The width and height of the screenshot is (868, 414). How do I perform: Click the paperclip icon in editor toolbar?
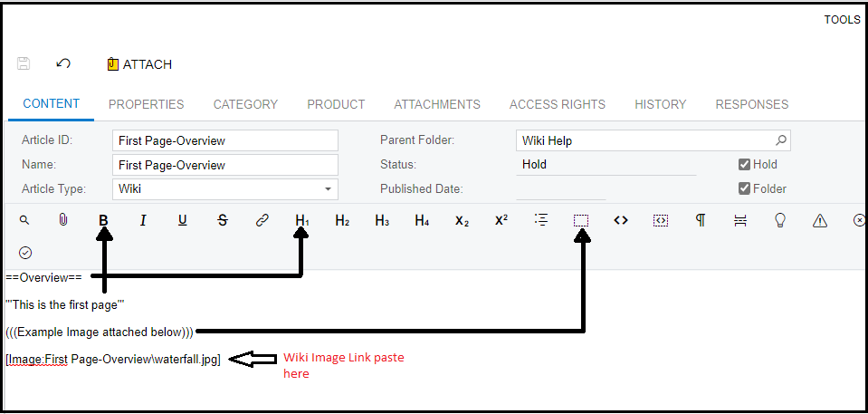tap(63, 220)
